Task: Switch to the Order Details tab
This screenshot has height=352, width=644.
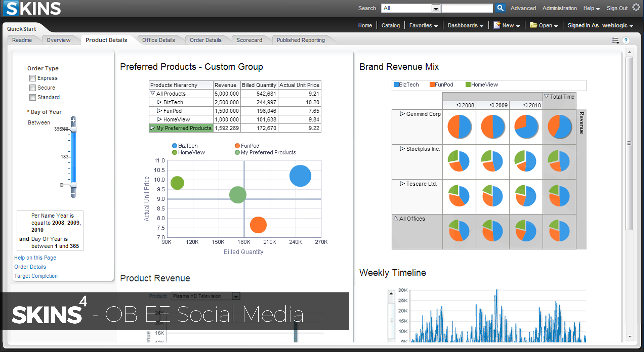Action: pos(206,40)
